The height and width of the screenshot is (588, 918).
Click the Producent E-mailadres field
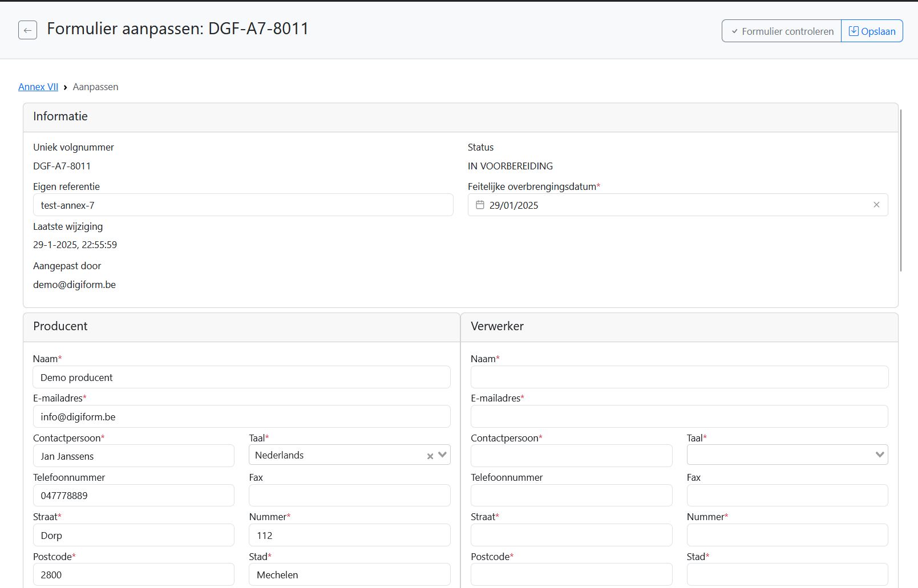coord(242,417)
